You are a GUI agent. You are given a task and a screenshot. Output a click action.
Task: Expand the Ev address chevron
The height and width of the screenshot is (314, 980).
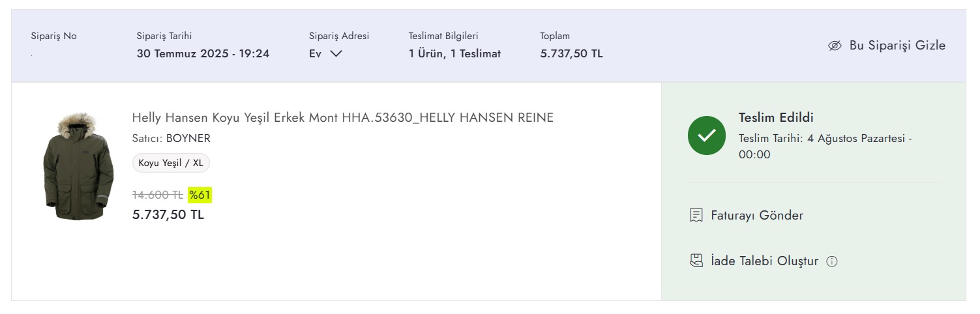click(x=336, y=53)
